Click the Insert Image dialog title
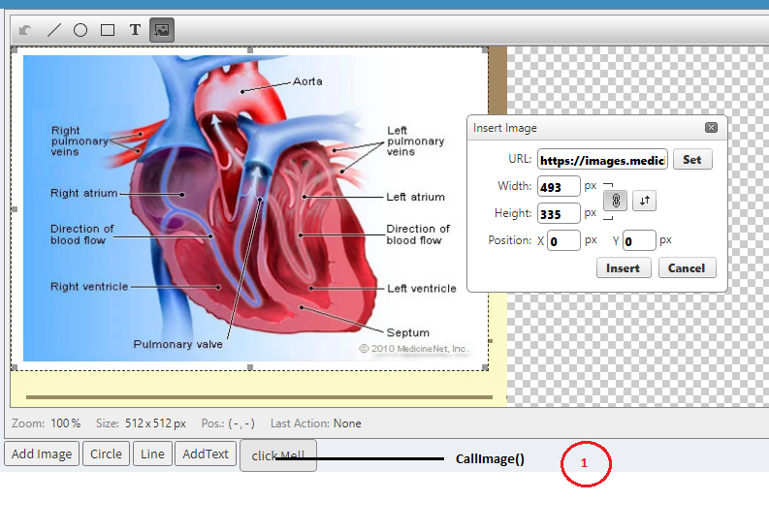Screen dimensions: 769x532 (x=504, y=128)
